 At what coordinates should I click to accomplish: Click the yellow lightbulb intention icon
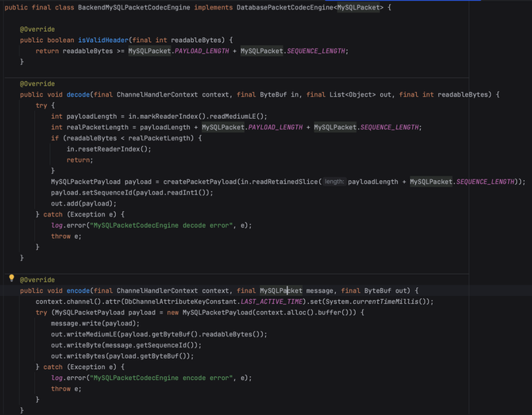pyautogui.click(x=12, y=278)
